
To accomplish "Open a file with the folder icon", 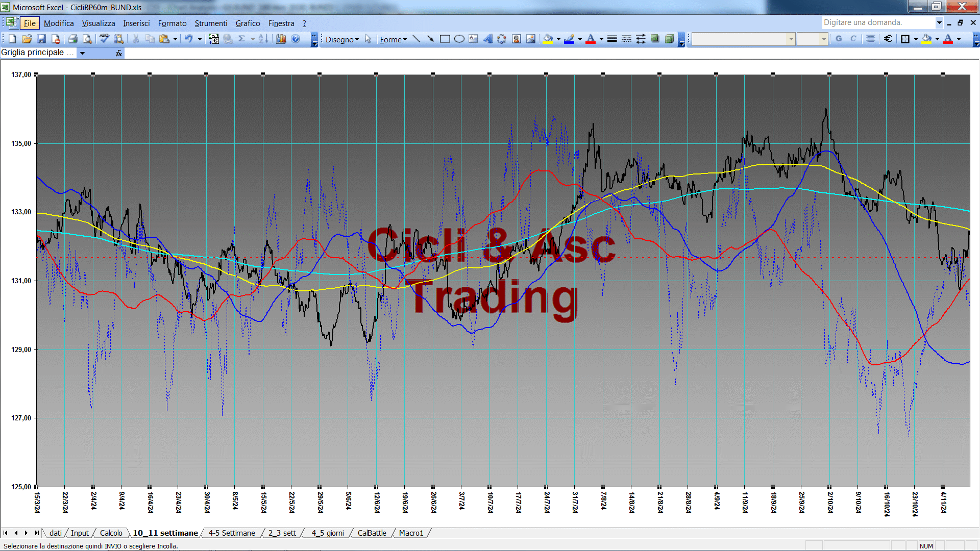I will point(27,39).
